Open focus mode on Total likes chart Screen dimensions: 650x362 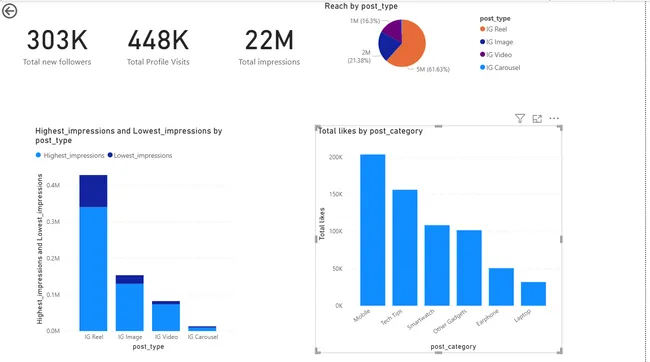(537, 119)
